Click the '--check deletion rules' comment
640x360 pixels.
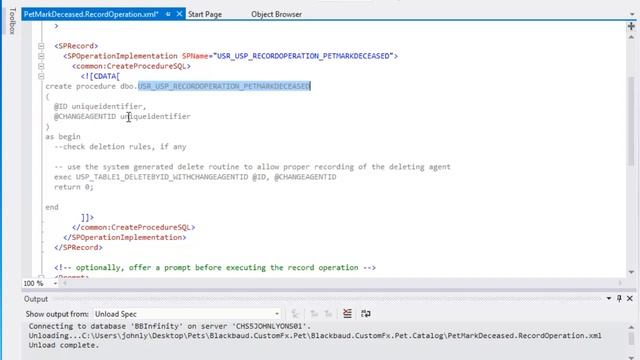[120, 147]
